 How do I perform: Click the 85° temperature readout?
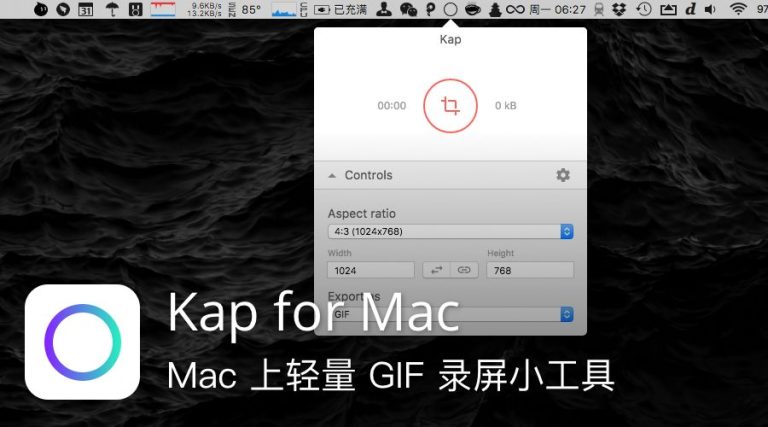pyautogui.click(x=251, y=9)
